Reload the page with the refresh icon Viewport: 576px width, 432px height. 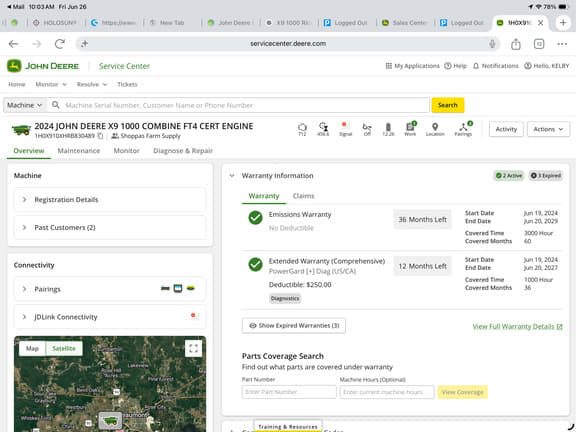60,44
